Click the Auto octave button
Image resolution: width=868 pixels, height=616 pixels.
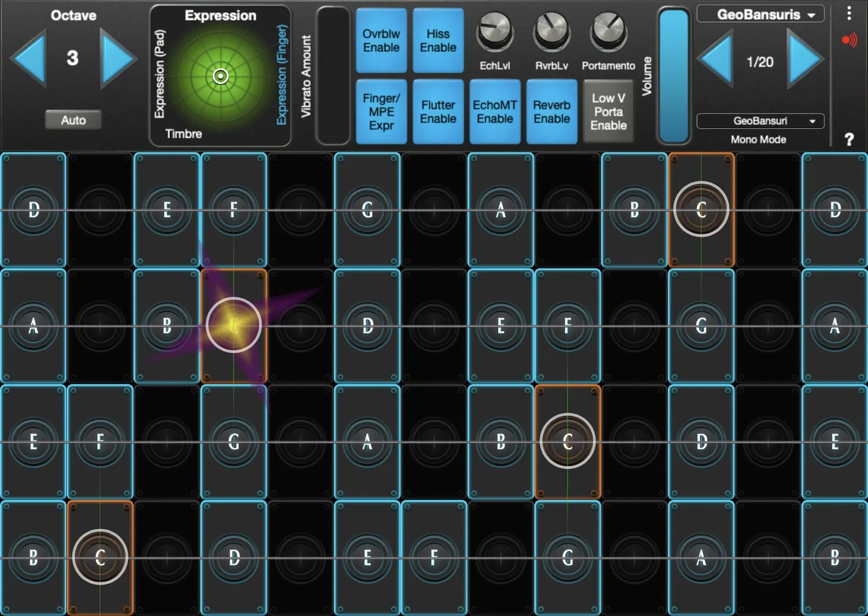tap(73, 120)
